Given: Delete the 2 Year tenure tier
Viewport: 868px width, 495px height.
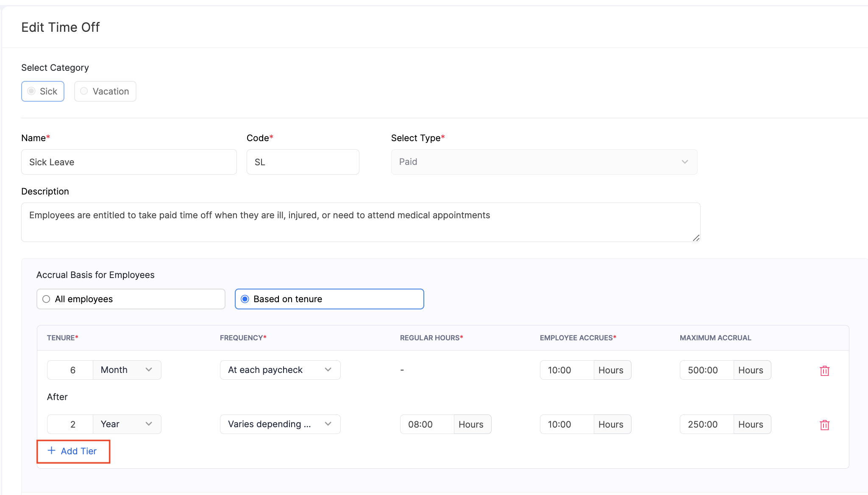Looking at the screenshot, I should coord(824,425).
